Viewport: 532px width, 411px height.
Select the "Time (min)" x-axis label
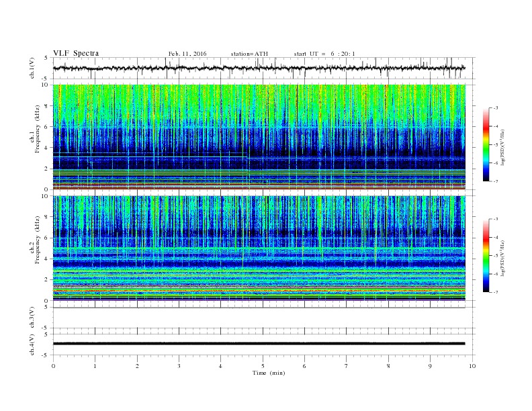[269, 373]
